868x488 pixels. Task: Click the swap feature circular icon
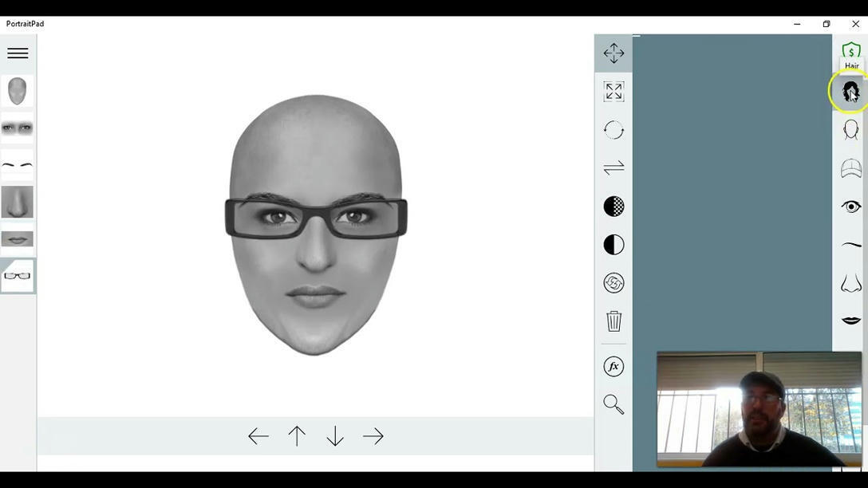(x=614, y=283)
